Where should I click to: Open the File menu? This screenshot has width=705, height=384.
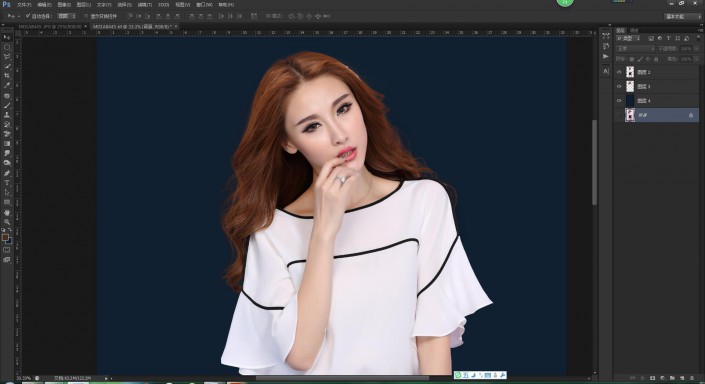click(x=24, y=4)
